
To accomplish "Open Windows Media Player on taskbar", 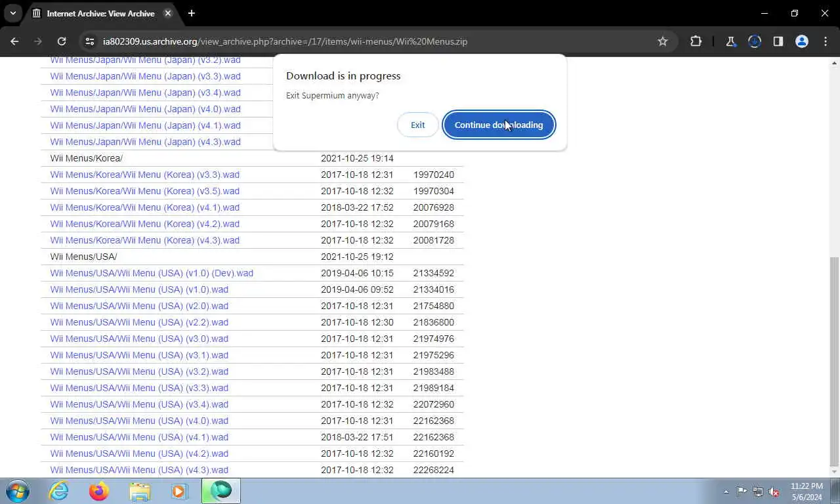I will [179, 491].
